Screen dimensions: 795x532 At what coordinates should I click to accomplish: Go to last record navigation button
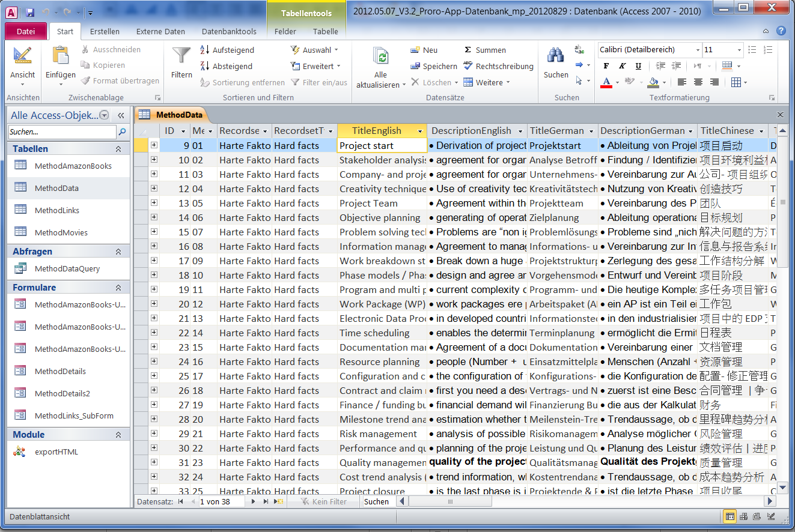[266, 501]
